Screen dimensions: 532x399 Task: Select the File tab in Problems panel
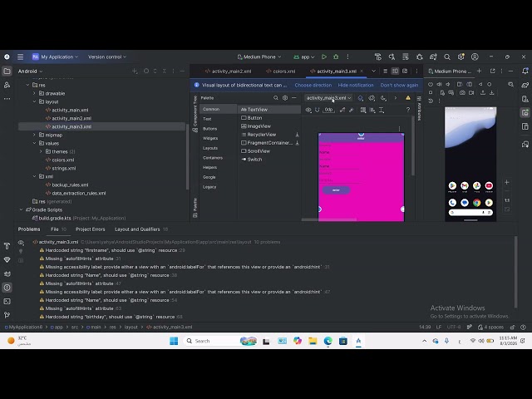58,229
